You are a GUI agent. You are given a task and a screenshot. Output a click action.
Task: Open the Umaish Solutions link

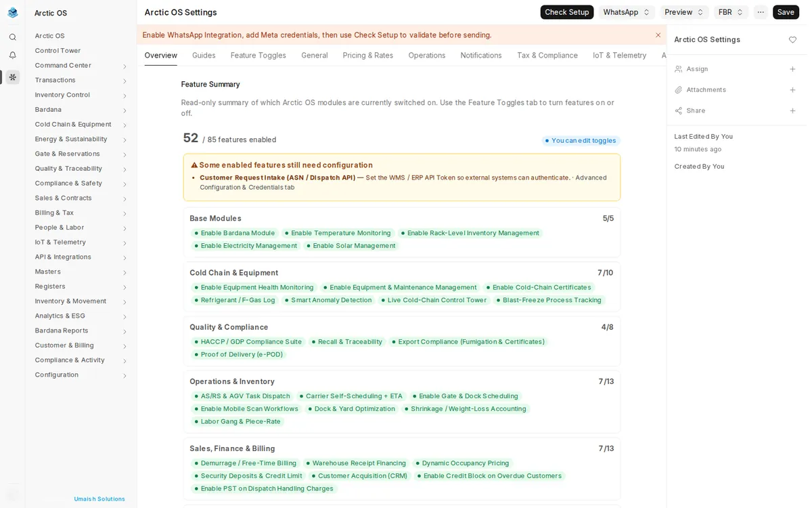click(99, 499)
